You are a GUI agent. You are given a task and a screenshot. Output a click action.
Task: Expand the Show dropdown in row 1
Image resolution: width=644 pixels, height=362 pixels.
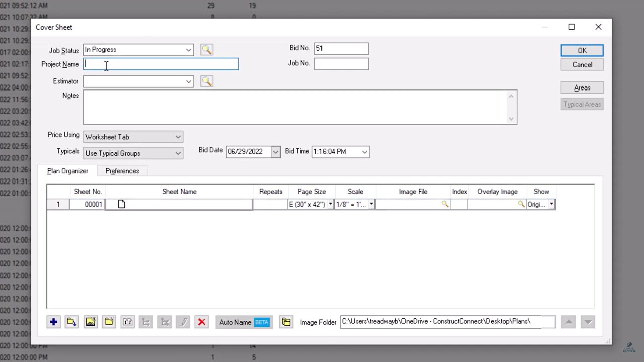(551, 204)
